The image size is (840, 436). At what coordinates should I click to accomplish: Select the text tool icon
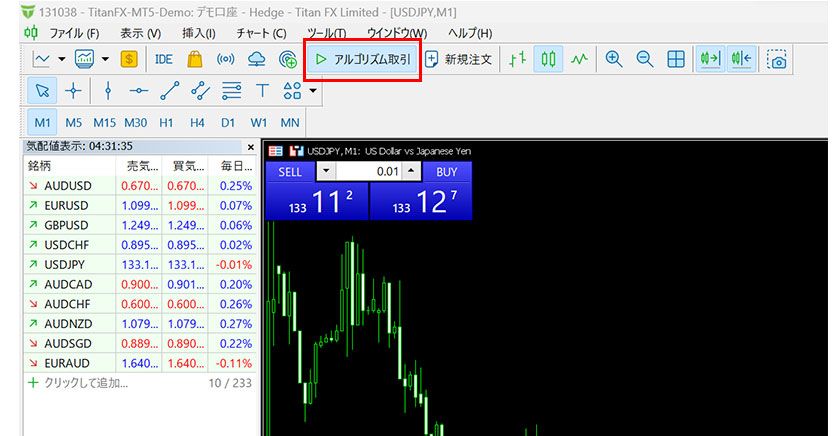point(262,91)
